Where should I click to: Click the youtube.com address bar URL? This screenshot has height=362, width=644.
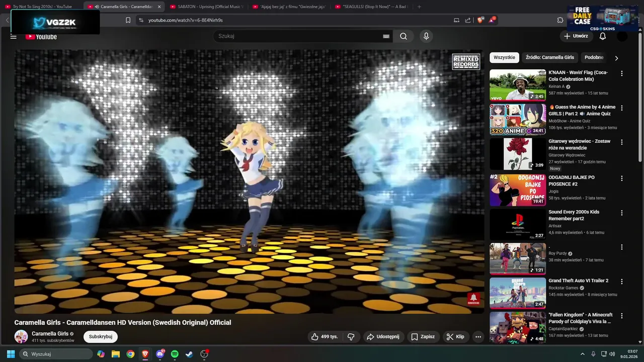tap(186, 20)
